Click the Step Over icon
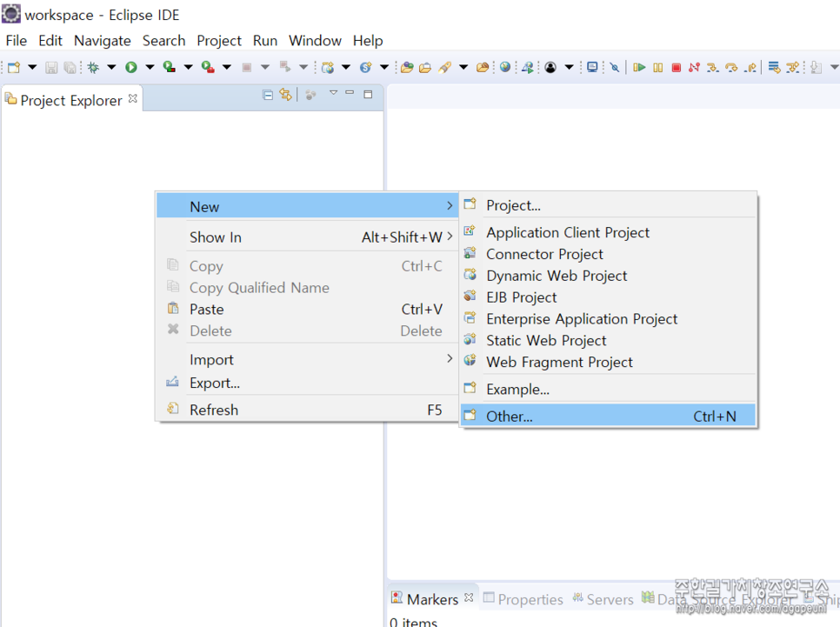Screen dimensions: 840x627 click(x=731, y=67)
